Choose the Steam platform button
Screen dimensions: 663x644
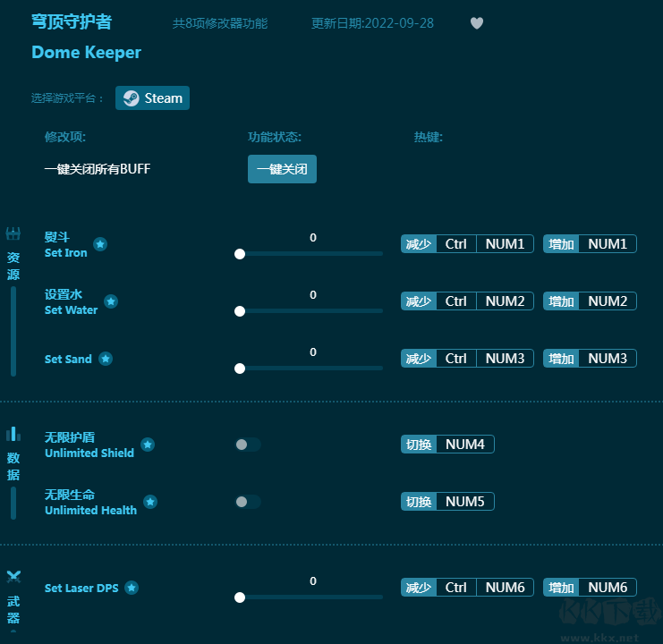point(153,98)
